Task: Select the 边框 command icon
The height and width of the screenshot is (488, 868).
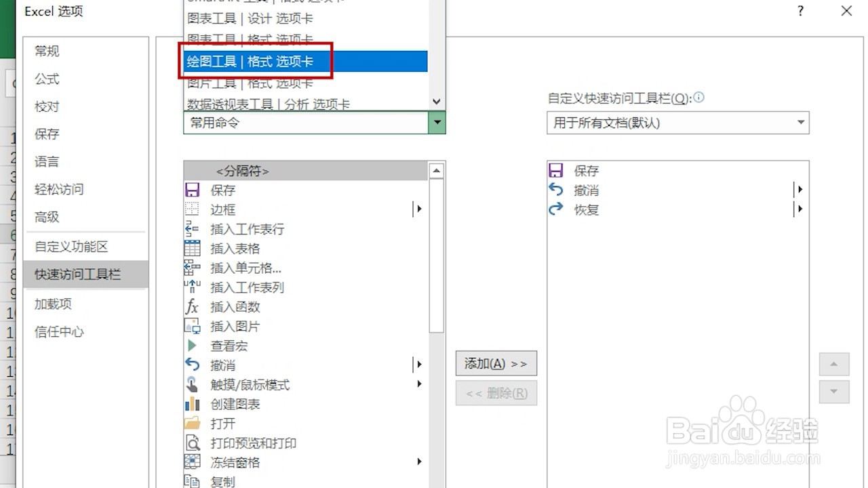Action: point(192,209)
